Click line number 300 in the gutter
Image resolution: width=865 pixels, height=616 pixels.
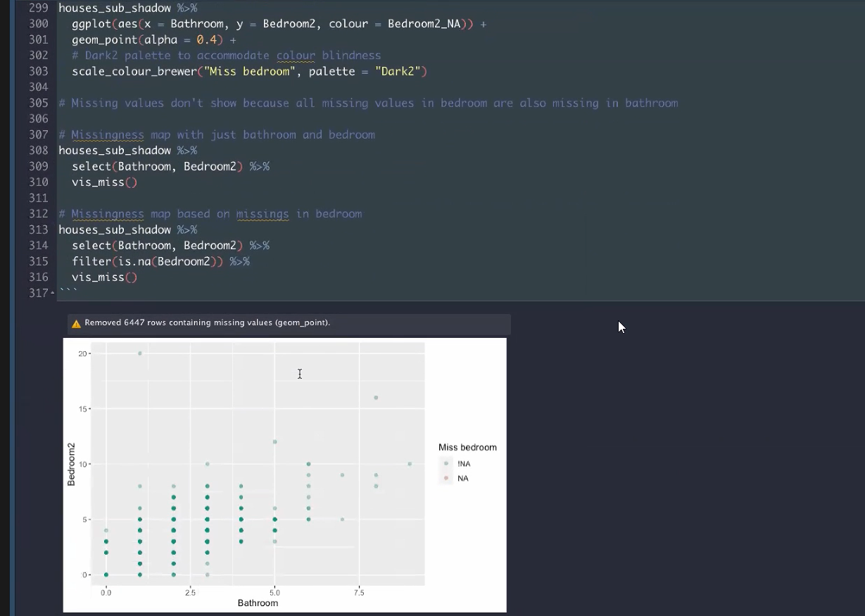click(39, 24)
